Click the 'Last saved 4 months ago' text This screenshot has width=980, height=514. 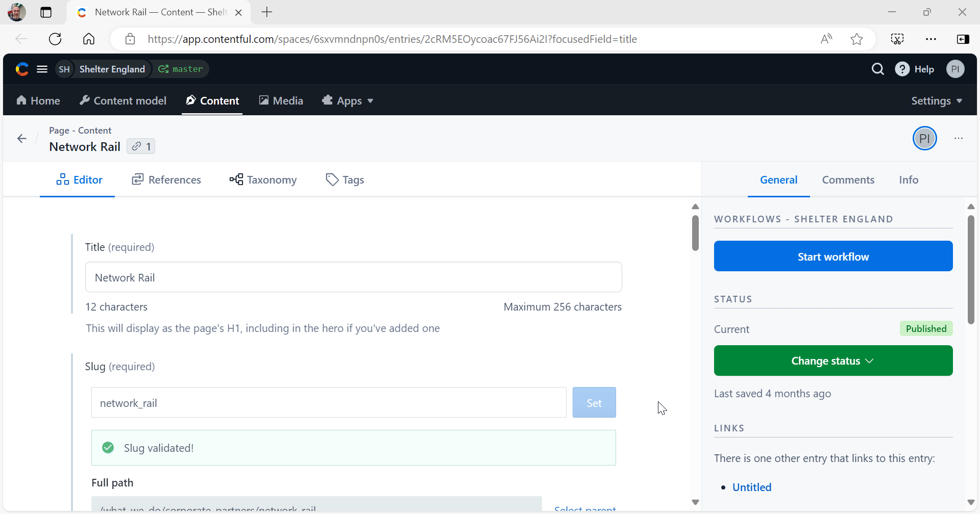pos(772,393)
